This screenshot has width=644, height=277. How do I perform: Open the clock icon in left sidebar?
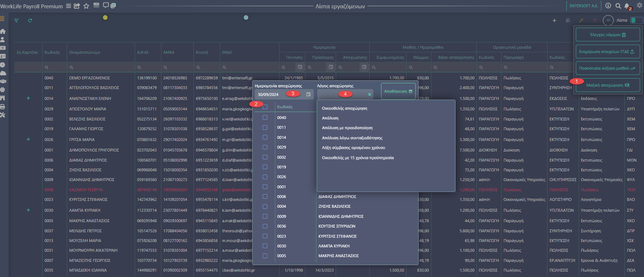[3, 65]
